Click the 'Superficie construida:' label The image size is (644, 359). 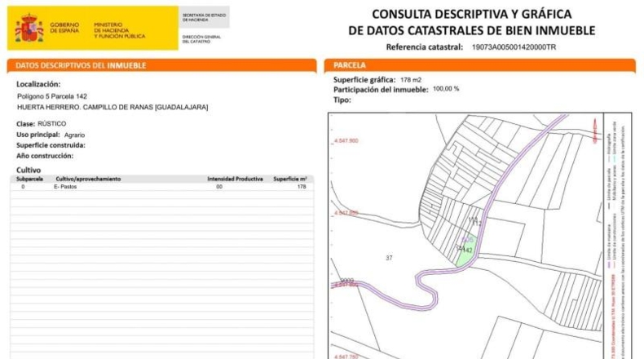point(51,145)
